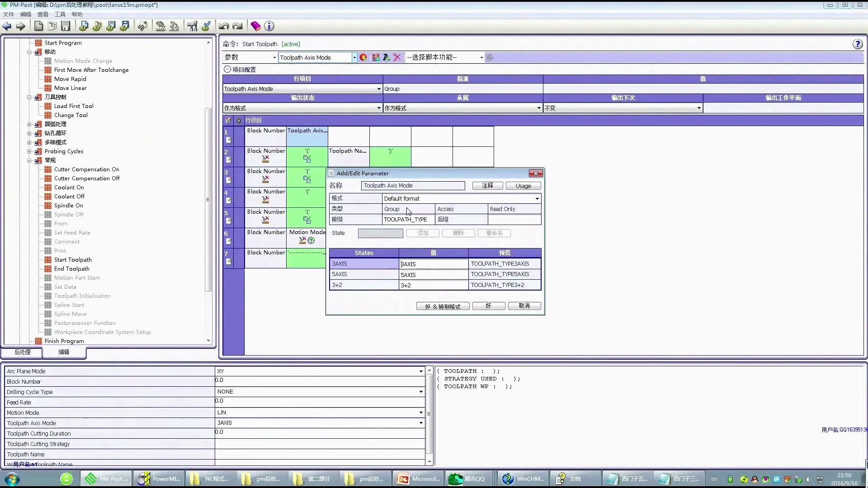Open the 工具 menu

pos(60,14)
